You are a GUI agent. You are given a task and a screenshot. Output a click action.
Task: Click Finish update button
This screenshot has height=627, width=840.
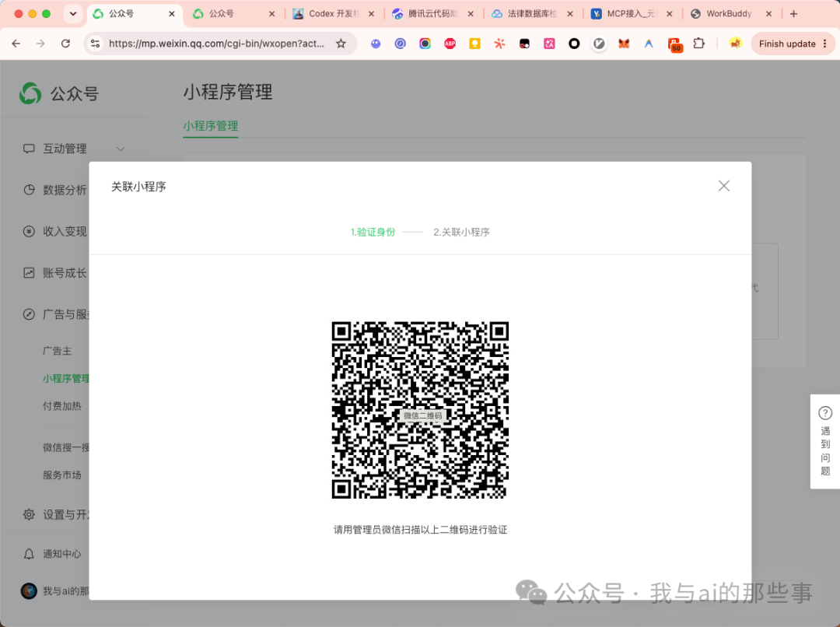coord(787,44)
